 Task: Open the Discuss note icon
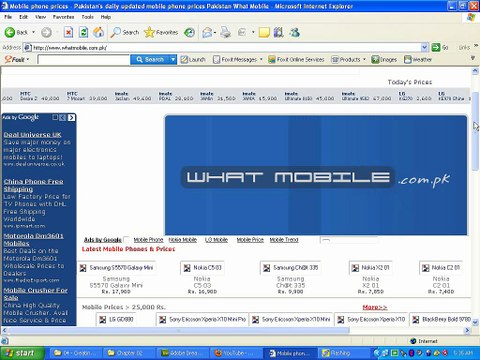(264, 32)
